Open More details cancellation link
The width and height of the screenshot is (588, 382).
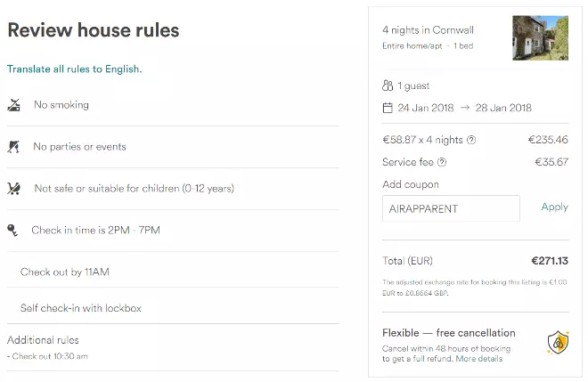pos(478,358)
